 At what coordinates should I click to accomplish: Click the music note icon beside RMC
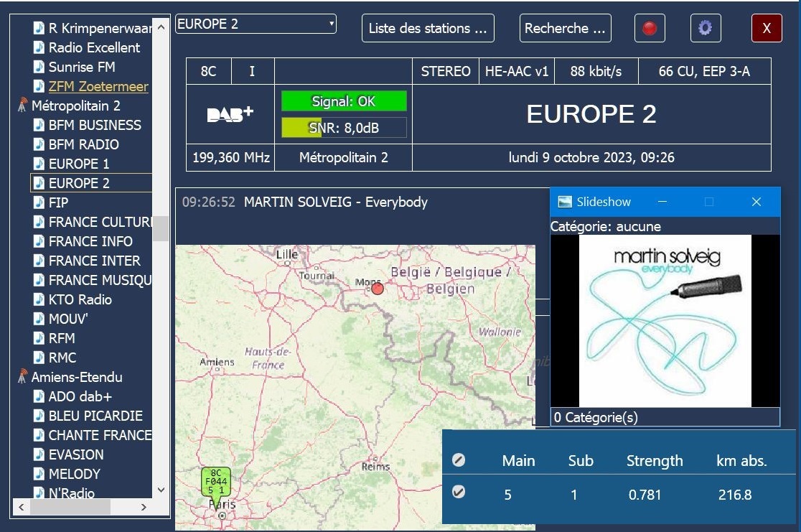click(39, 358)
